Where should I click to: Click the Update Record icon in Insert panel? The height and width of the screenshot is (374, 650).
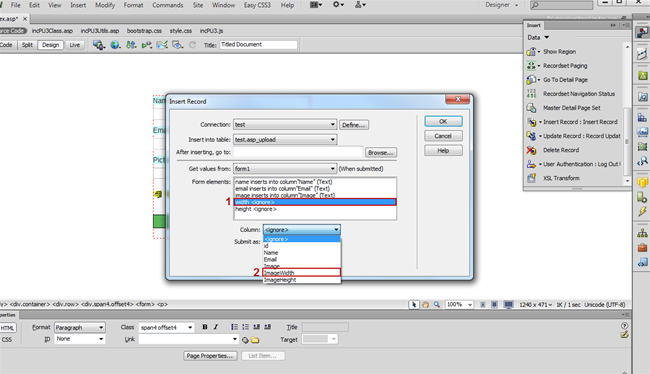[x=531, y=136]
